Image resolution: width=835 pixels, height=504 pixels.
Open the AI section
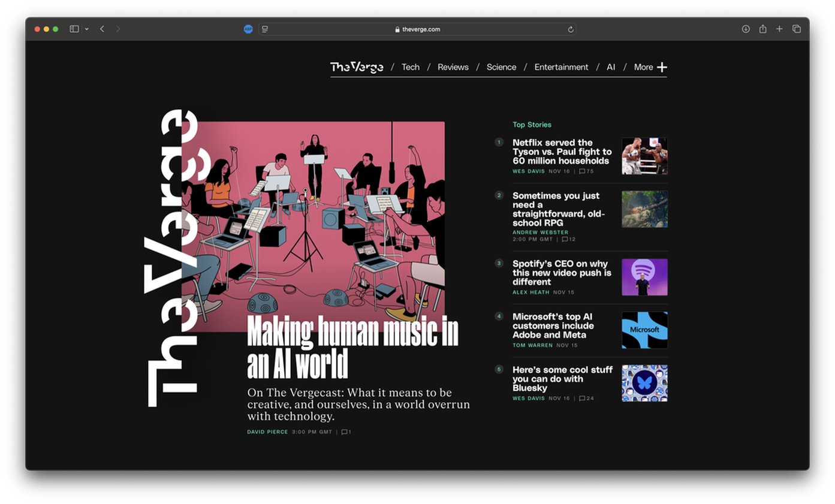tap(611, 67)
